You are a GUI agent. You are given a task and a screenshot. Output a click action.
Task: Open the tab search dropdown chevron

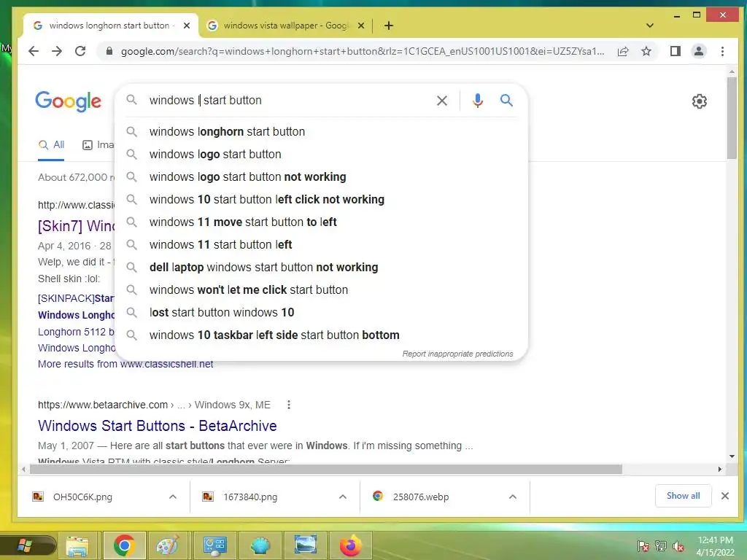tap(649, 26)
